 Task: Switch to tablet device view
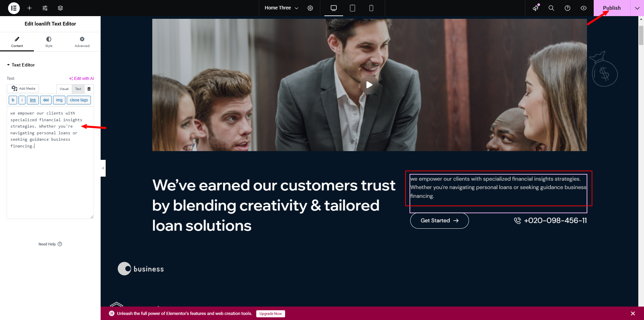(x=352, y=8)
